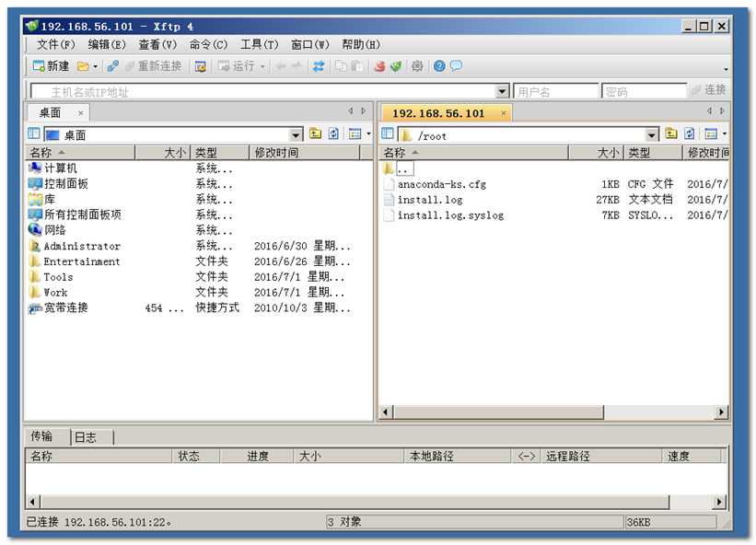Click the speech bubble feedback icon
The height and width of the screenshot is (545, 756).
pos(456,66)
